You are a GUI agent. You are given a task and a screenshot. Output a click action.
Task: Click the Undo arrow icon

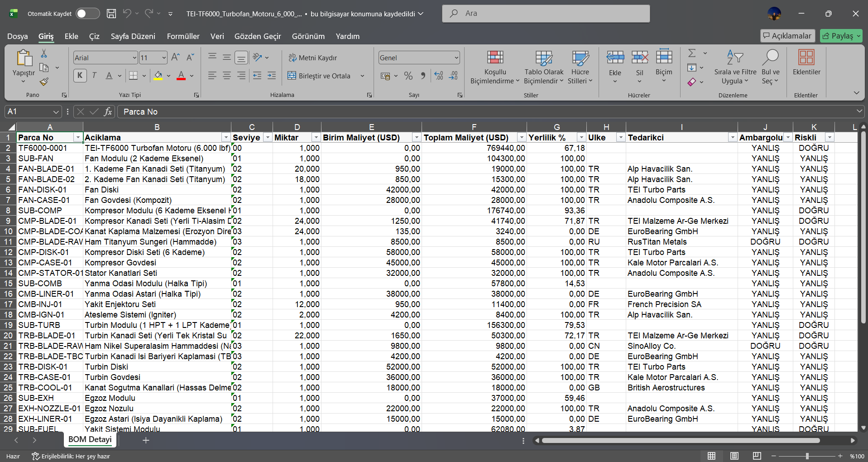coord(127,14)
